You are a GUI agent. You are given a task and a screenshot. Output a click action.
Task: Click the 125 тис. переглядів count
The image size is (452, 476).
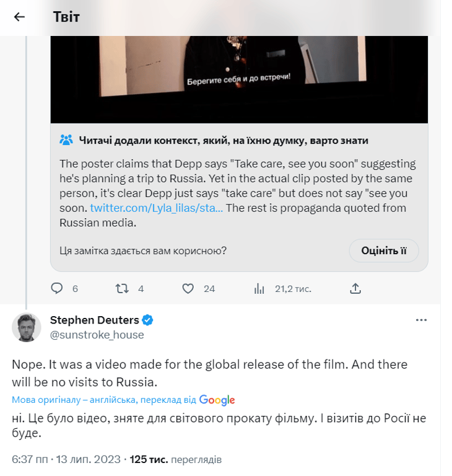[x=176, y=459]
